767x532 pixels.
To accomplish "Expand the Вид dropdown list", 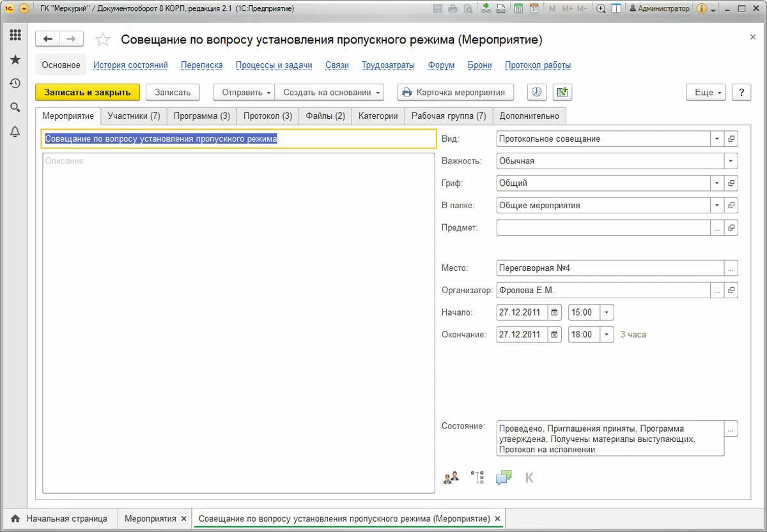I will click(x=717, y=139).
